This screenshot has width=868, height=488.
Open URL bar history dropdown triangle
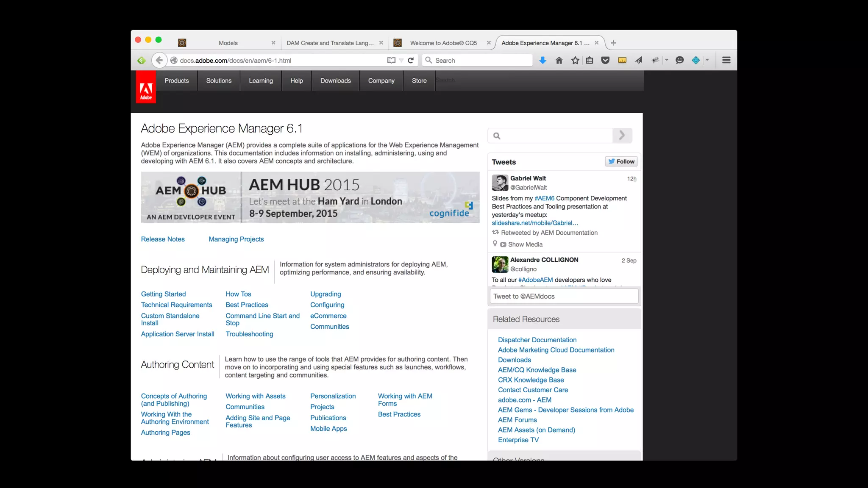click(401, 61)
